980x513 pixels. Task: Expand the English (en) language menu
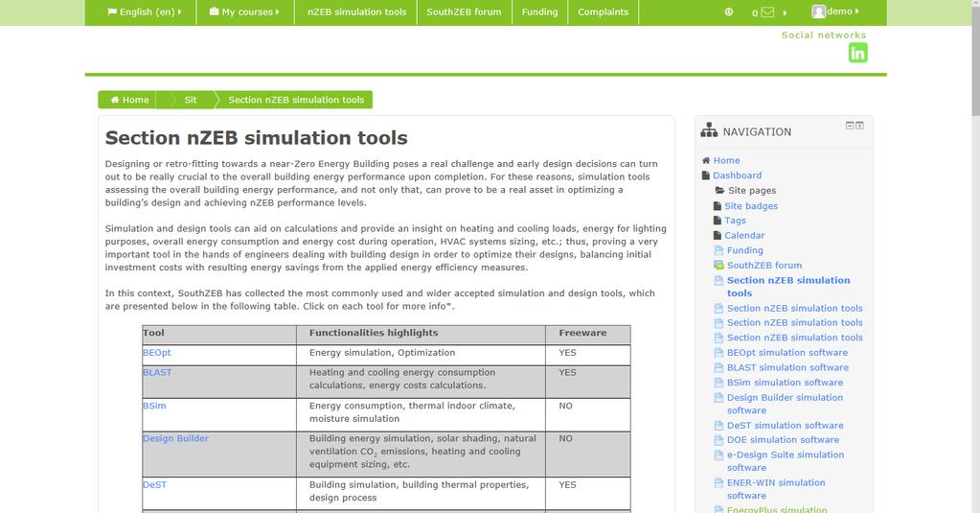click(145, 12)
